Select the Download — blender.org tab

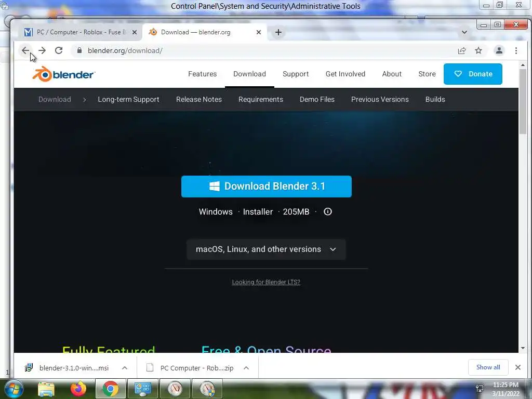tap(204, 32)
